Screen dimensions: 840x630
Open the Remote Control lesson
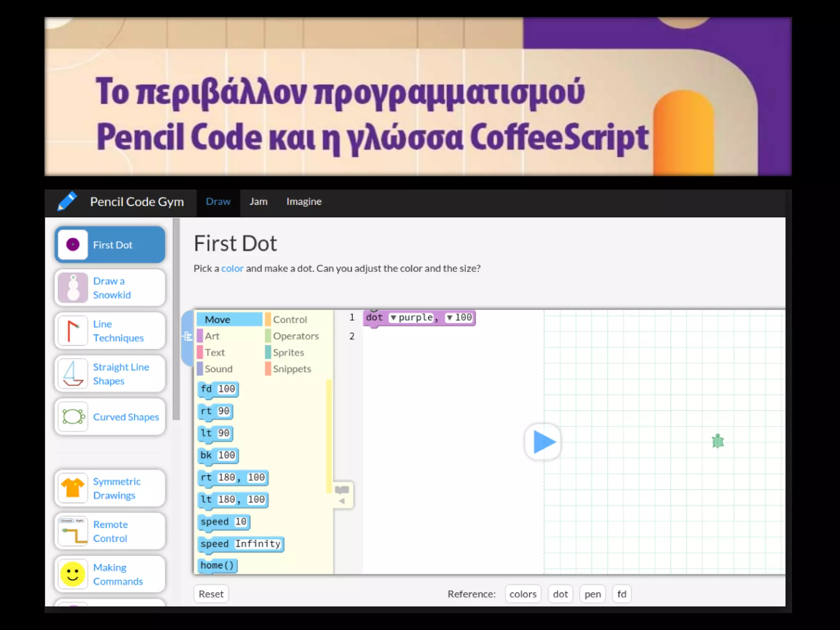coord(110,532)
